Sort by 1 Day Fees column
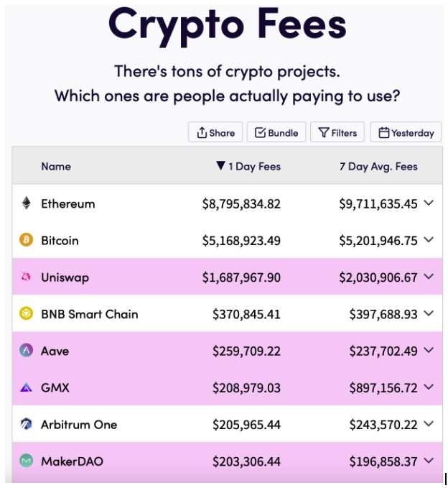The image size is (448, 488). pyautogui.click(x=248, y=167)
